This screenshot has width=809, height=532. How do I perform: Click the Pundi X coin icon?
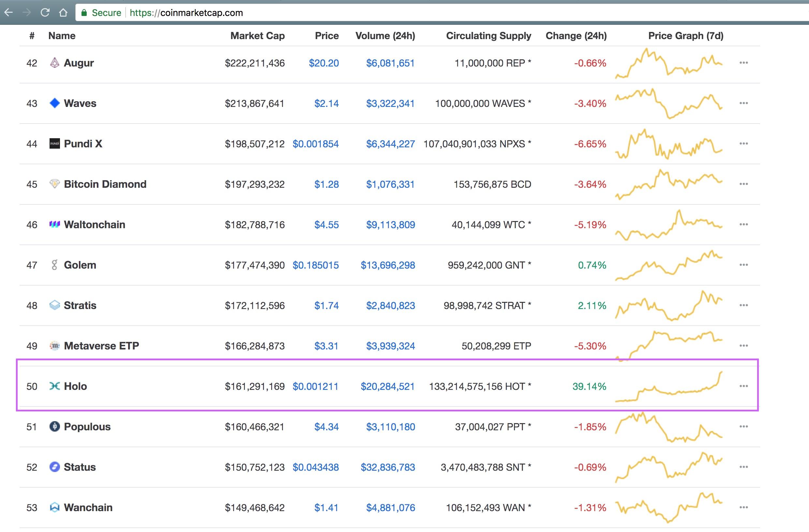pos(55,143)
